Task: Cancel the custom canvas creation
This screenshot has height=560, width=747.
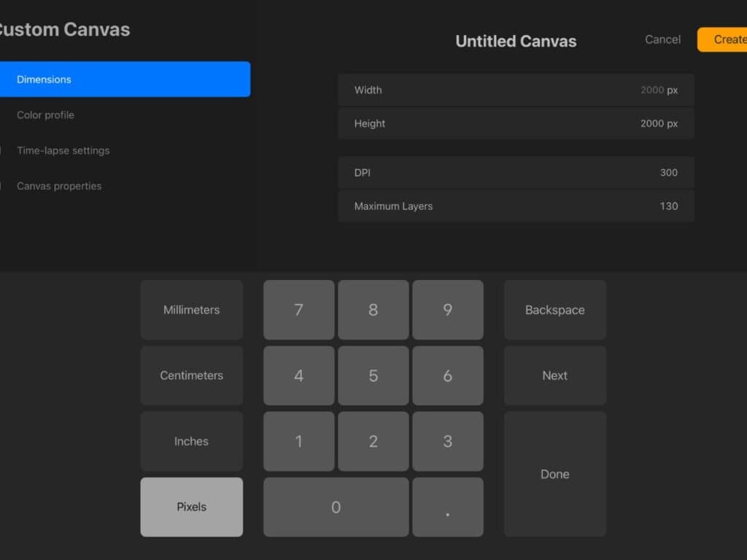Action: coord(662,39)
